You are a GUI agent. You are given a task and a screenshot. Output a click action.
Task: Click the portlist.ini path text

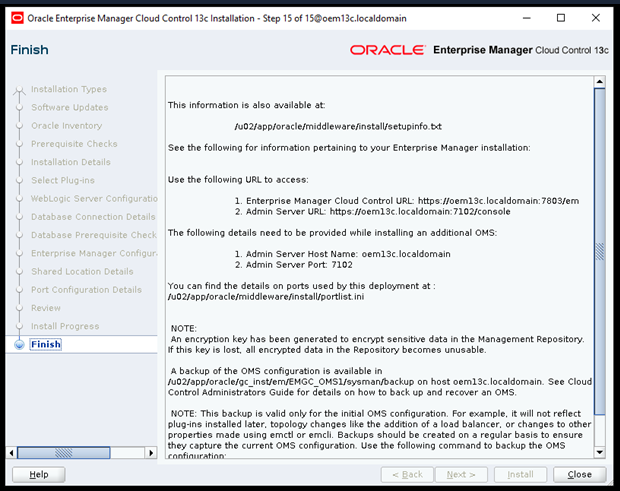[x=266, y=296]
